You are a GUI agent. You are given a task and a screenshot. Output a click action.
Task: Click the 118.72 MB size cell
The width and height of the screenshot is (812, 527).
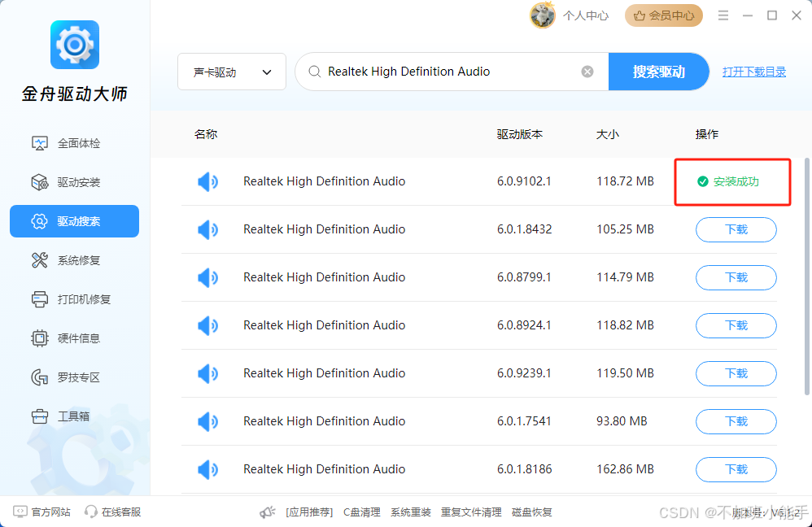[x=625, y=181]
